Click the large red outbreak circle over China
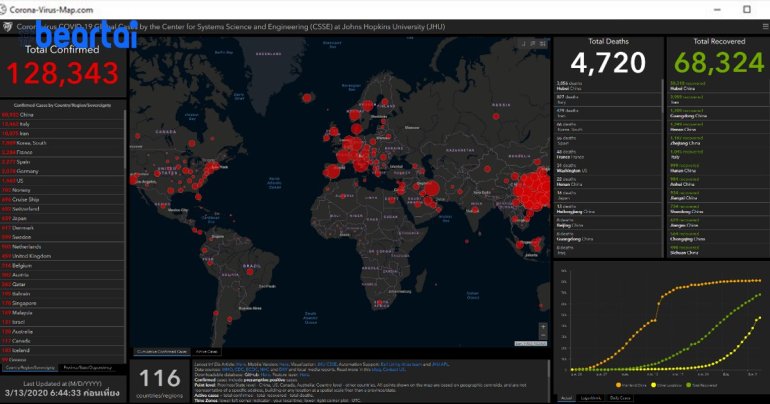Screen dimensions: 770x404 [x=526, y=187]
